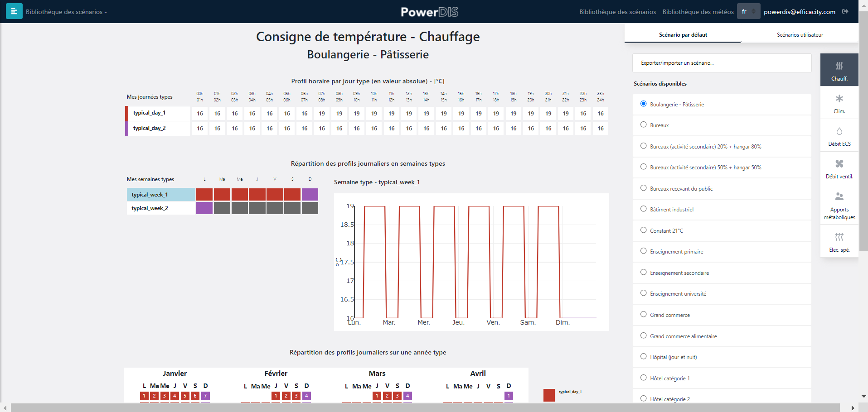The width and height of the screenshot is (868, 412).
Task: Click Janvier month heading
Action: [x=175, y=374]
